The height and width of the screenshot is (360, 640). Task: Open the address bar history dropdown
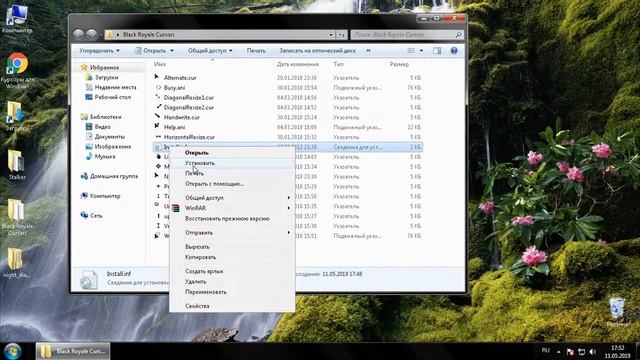pyautogui.click(x=331, y=35)
